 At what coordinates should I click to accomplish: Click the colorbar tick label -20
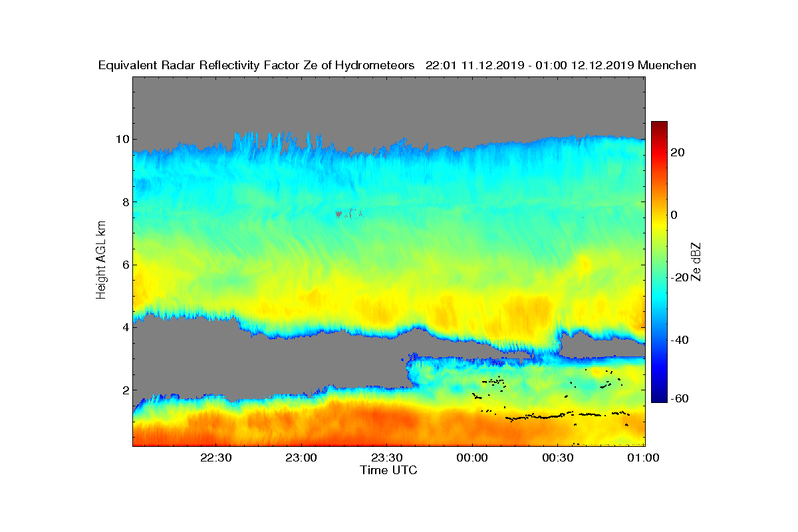(x=680, y=277)
